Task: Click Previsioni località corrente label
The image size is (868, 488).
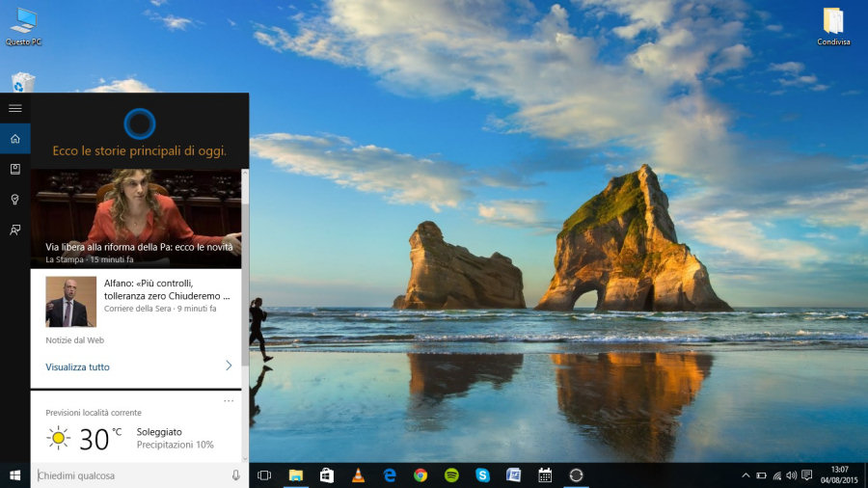Action: click(94, 413)
